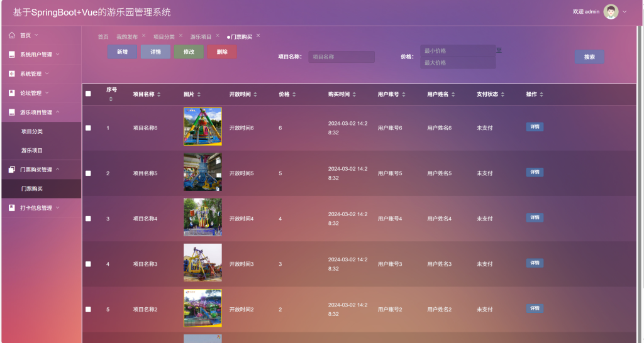Screen dimensions: 644x343
Task: Sort by 支付状态 column arrows
Action: click(x=502, y=94)
